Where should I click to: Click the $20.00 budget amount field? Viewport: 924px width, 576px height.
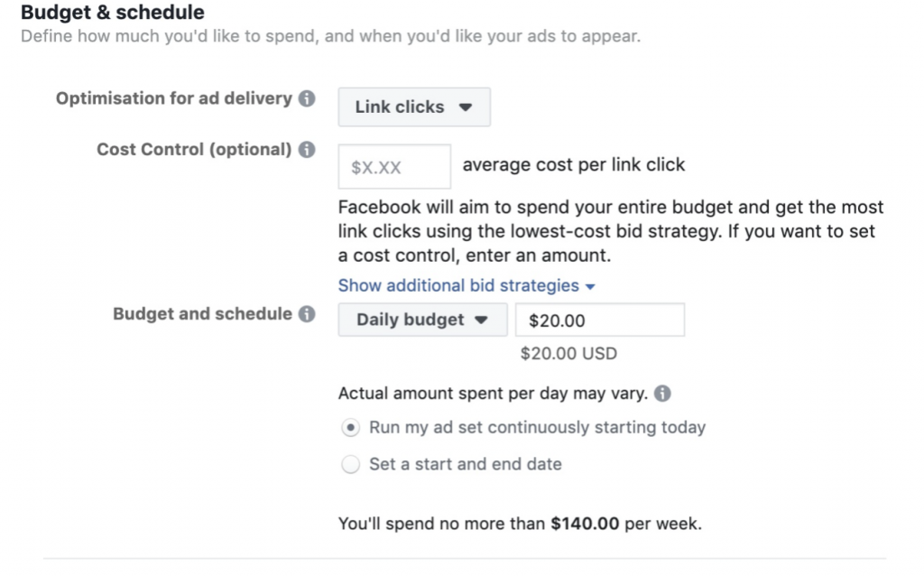click(600, 320)
